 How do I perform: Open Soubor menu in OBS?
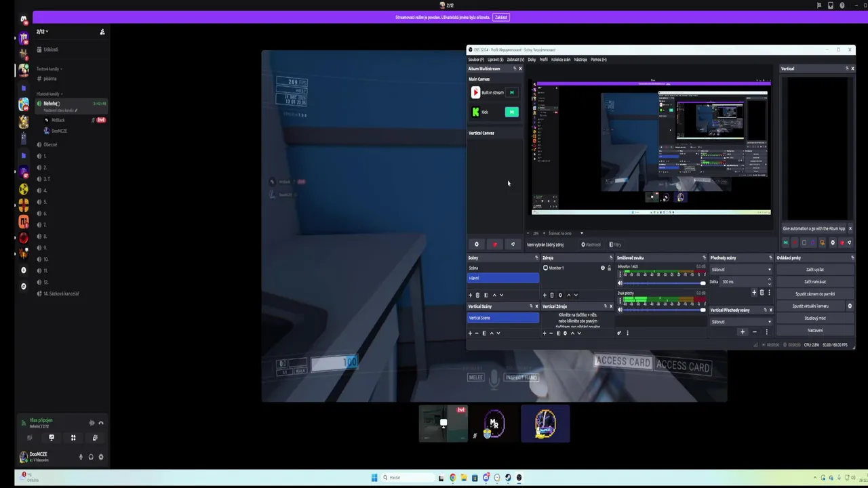tap(476, 60)
